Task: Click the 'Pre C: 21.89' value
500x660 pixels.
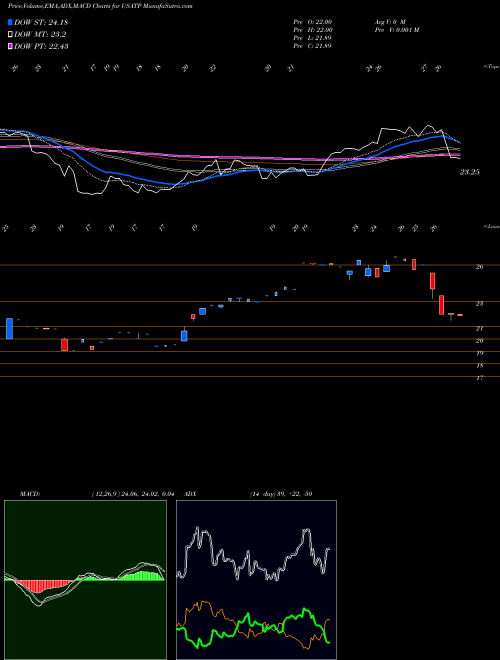Action: pos(313,46)
